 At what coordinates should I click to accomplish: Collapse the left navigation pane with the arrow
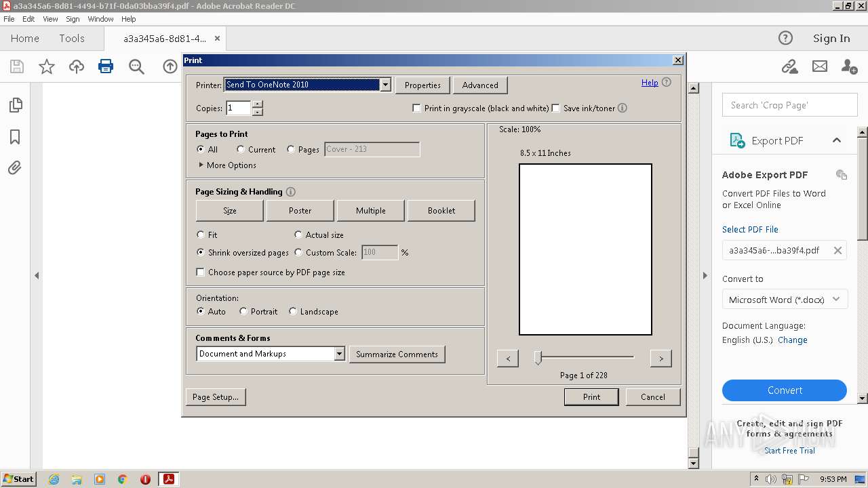coord(37,275)
